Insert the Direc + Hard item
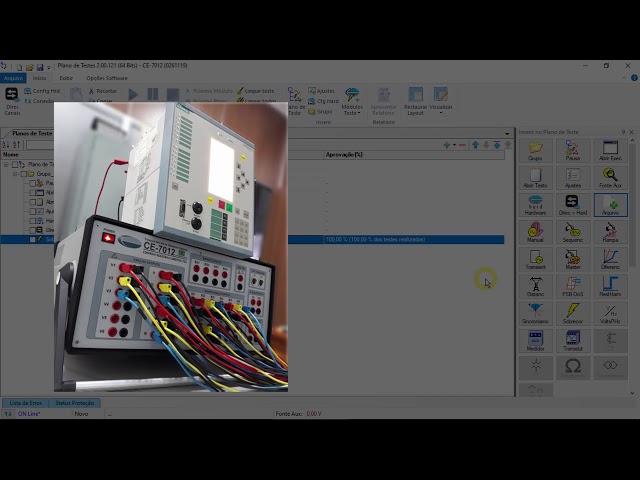The image size is (640, 480). pos(573,205)
